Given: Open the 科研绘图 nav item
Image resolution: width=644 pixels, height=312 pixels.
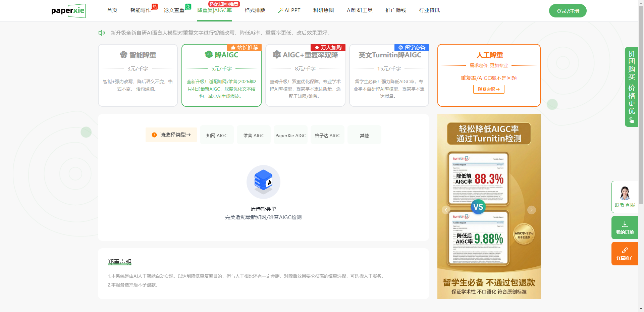Looking at the screenshot, I should (x=324, y=10).
